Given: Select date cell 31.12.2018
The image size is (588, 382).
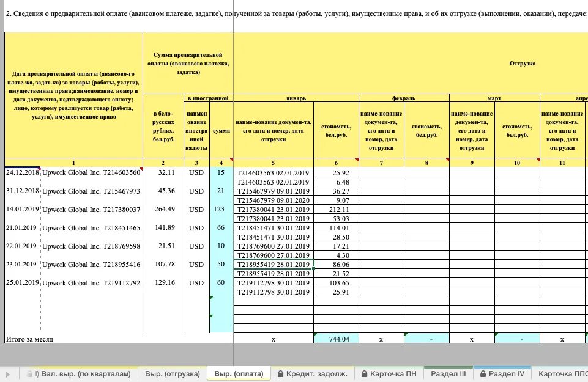Looking at the screenshot, I should 23,191.
